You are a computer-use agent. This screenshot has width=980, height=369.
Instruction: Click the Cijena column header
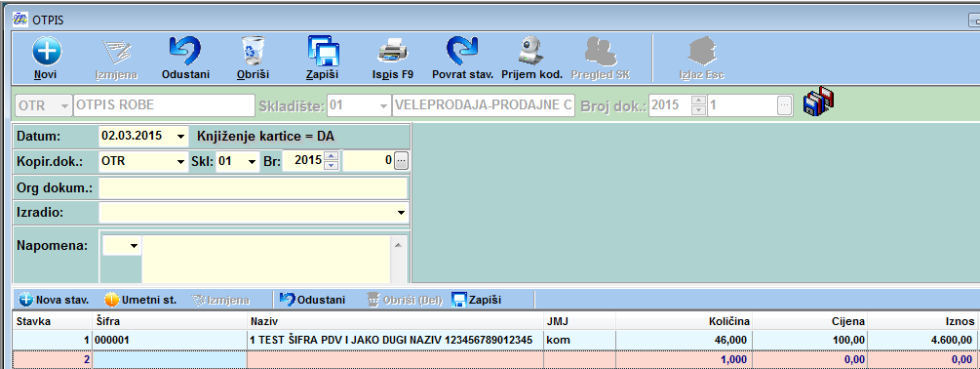(x=810, y=321)
